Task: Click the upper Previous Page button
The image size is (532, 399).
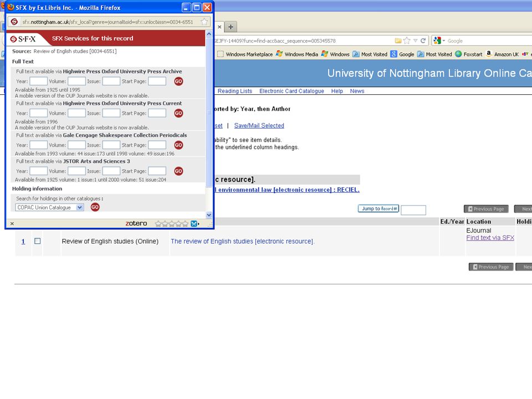Action: pos(486,209)
